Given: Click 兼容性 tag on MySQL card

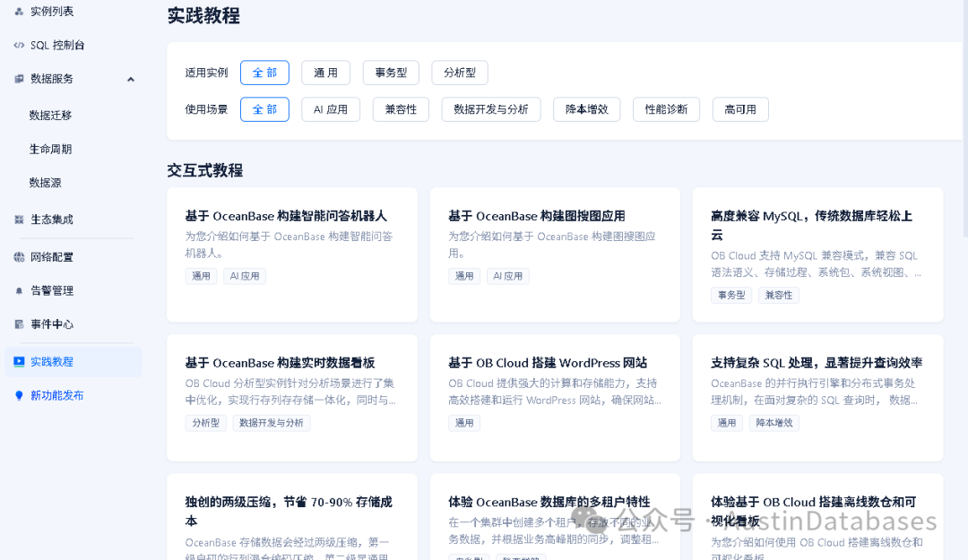Looking at the screenshot, I should pos(779,295).
